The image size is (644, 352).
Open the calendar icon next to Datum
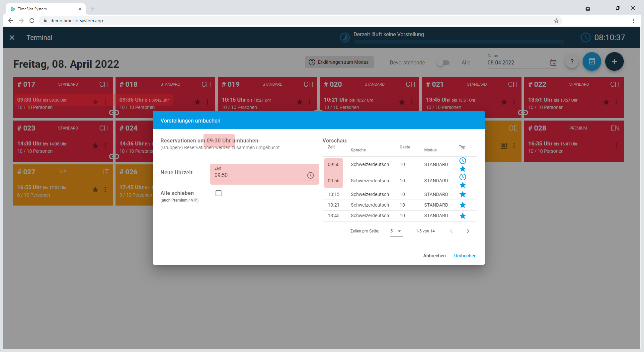pos(553,62)
